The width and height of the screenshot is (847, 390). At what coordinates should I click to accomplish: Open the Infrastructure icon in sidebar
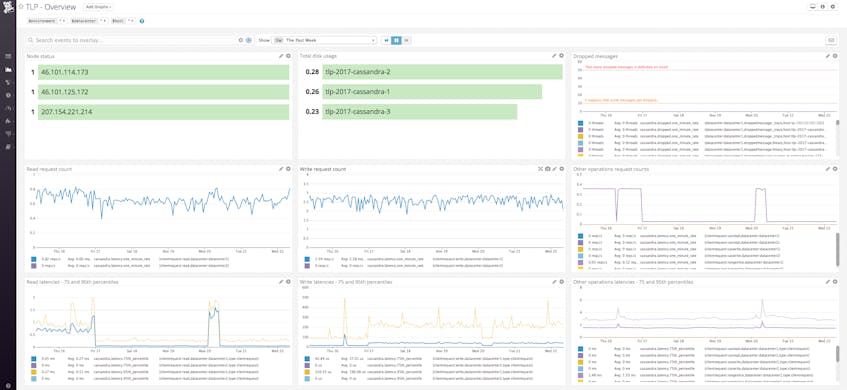8,82
